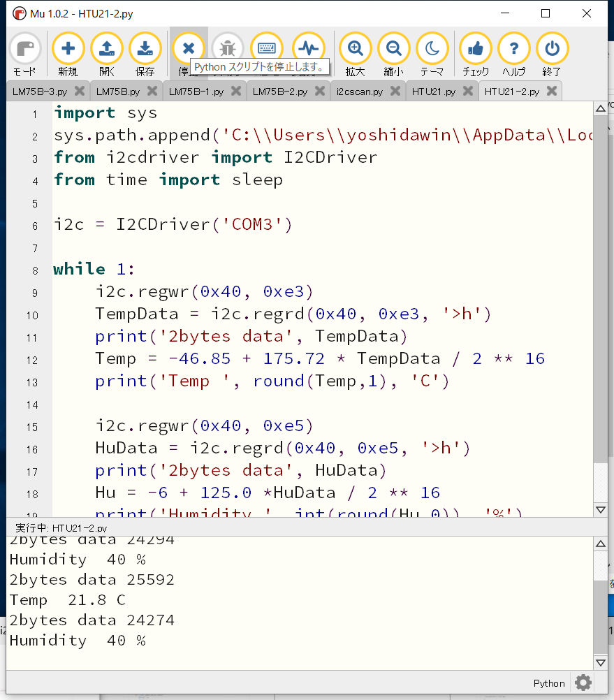Click output line "Temp 21.8 C"
The height and width of the screenshot is (700, 614).
click(x=67, y=599)
